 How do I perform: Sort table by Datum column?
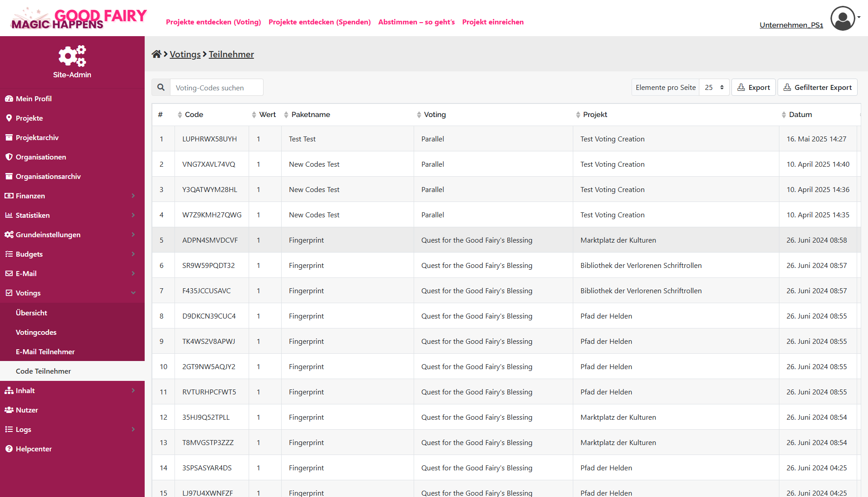[784, 115]
